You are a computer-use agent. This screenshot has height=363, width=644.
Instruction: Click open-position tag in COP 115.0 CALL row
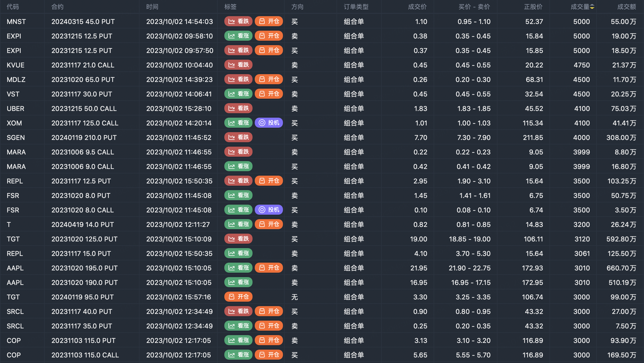(x=269, y=355)
